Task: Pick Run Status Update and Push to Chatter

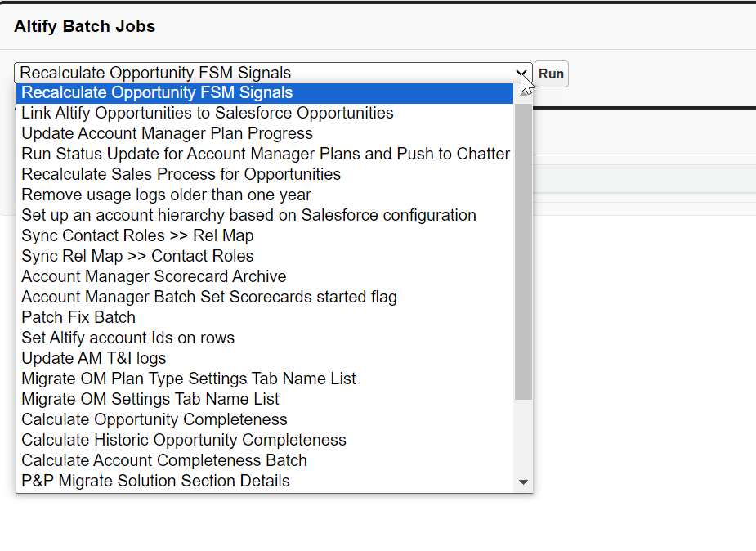Action: tap(265, 154)
